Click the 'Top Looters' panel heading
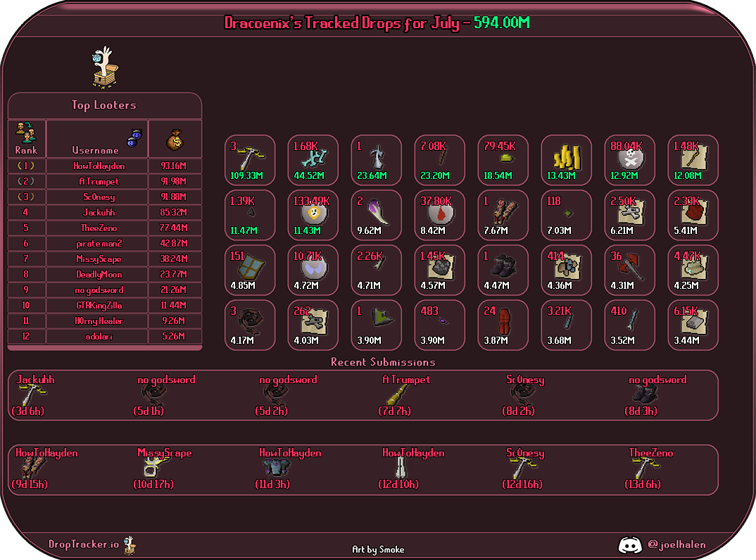Image resolution: width=756 pixels, height=560 pixels. coord(103,105)
